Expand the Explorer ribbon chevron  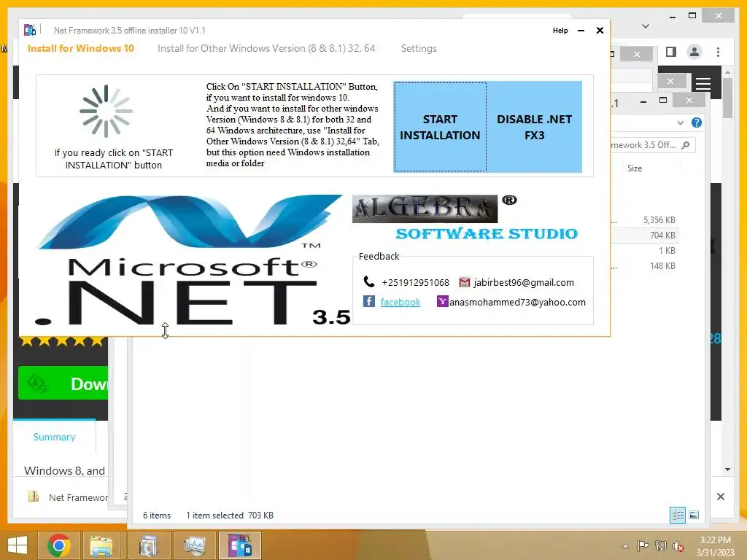coord(681,122)
